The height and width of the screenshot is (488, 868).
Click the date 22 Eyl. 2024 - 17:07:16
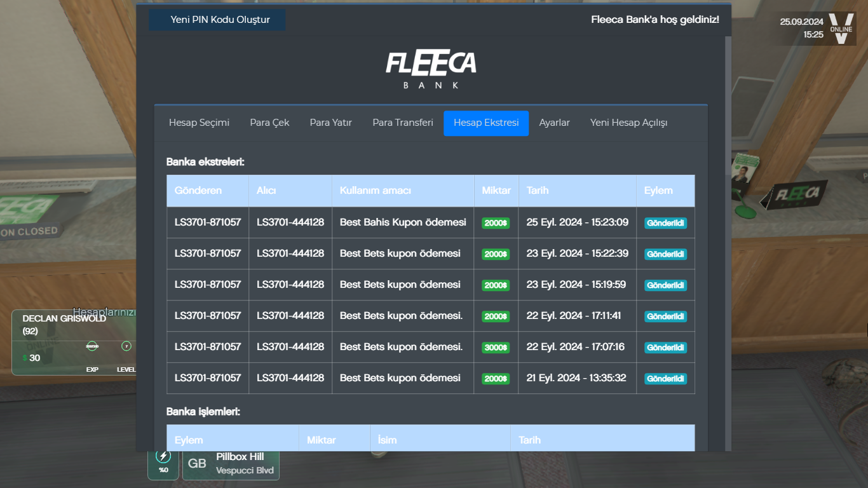pos(576,347)
